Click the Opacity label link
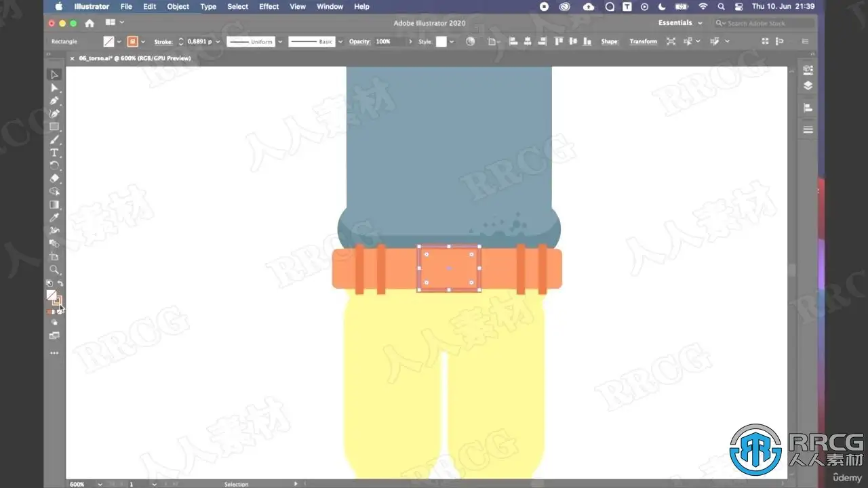This screenshot has height=488, width=868. click(x=359, y=41)
